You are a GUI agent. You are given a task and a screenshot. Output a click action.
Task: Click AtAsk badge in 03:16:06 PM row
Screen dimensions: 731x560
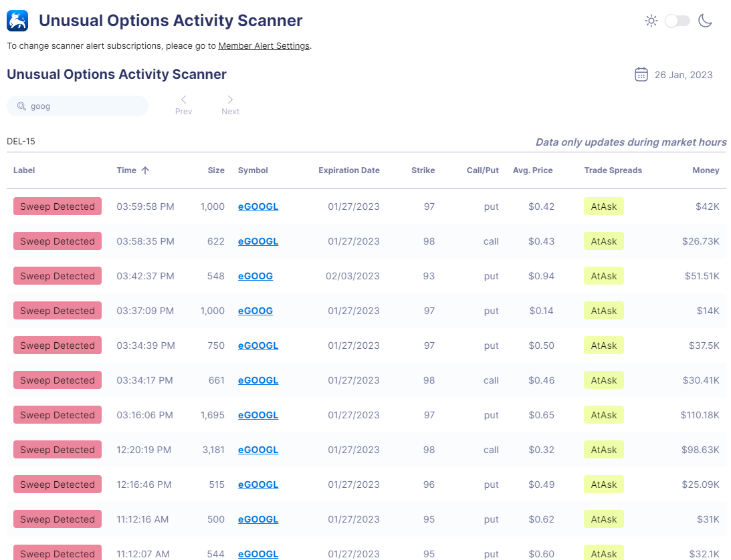[604, 415]
